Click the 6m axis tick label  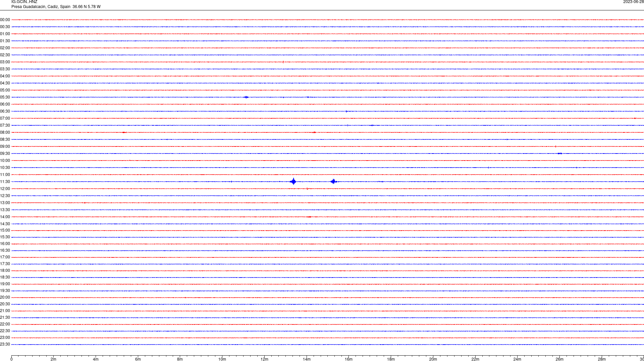click(138, 359)
